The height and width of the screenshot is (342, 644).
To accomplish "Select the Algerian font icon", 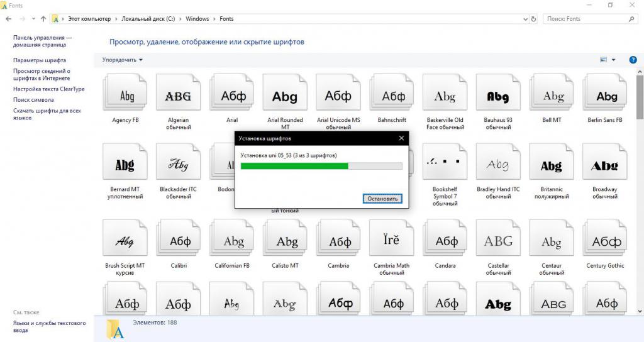I will pyautogui.click(x=178, y=92).
